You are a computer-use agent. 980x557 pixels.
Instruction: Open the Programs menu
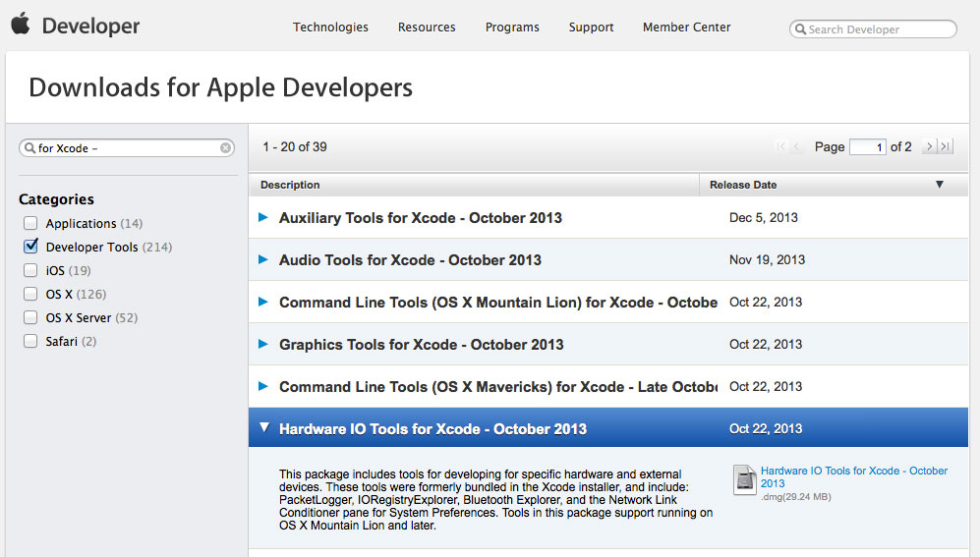point(512,28)
